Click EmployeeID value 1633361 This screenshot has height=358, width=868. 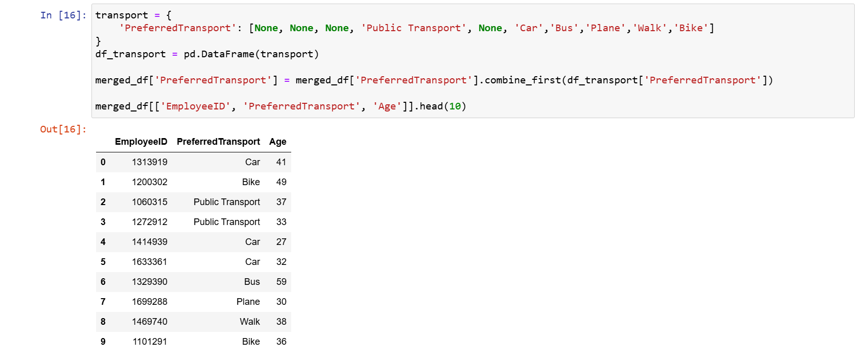(x=150, y=262)
